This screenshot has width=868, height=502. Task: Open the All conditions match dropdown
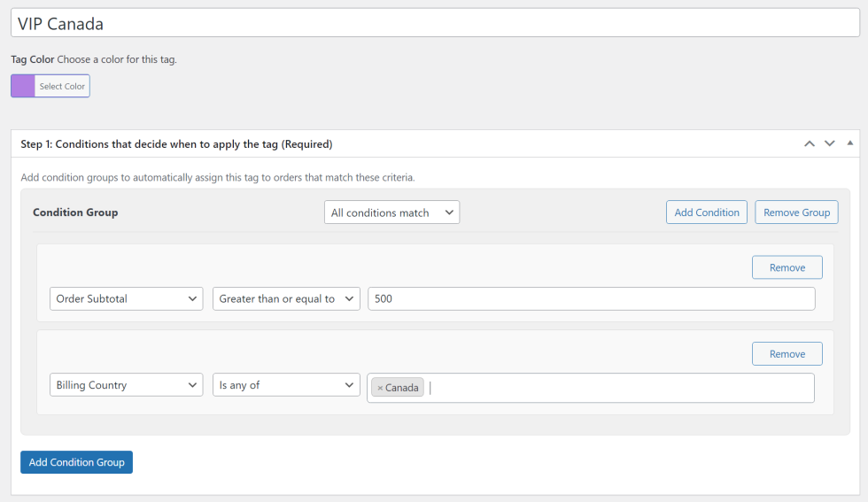coord(391,212)
